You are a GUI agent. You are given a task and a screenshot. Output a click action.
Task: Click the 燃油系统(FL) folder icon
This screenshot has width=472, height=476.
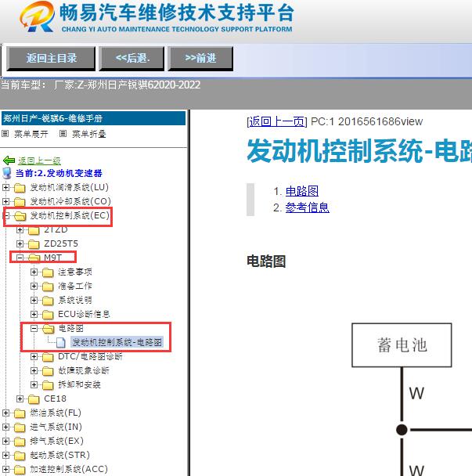[20, 413]
